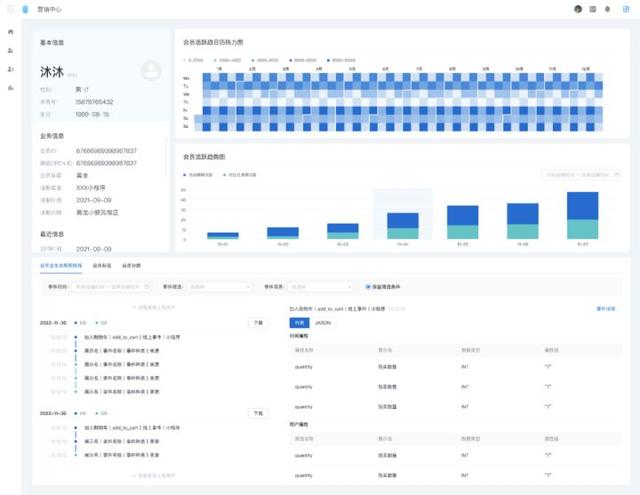
Task: Click the square icon left of the bell
Action: click(593, 9)
